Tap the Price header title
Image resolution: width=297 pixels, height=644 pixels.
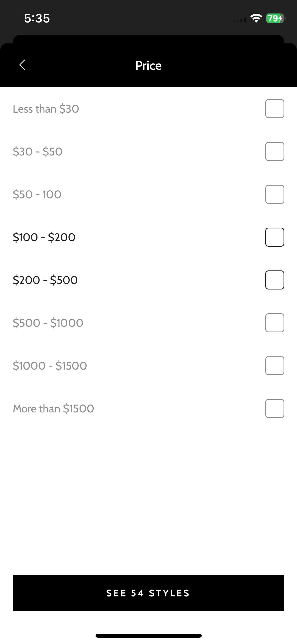pos(148,66)
